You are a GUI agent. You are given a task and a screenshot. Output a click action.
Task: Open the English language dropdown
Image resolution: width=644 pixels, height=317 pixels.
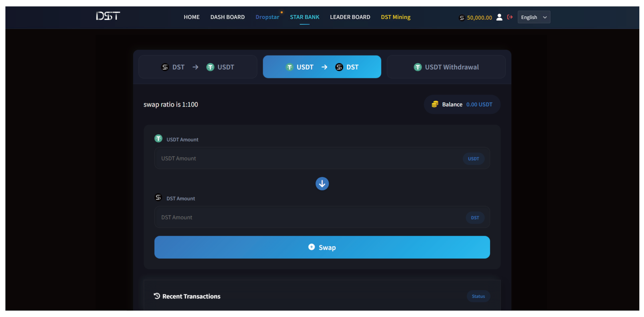click(x=533, y=17)
